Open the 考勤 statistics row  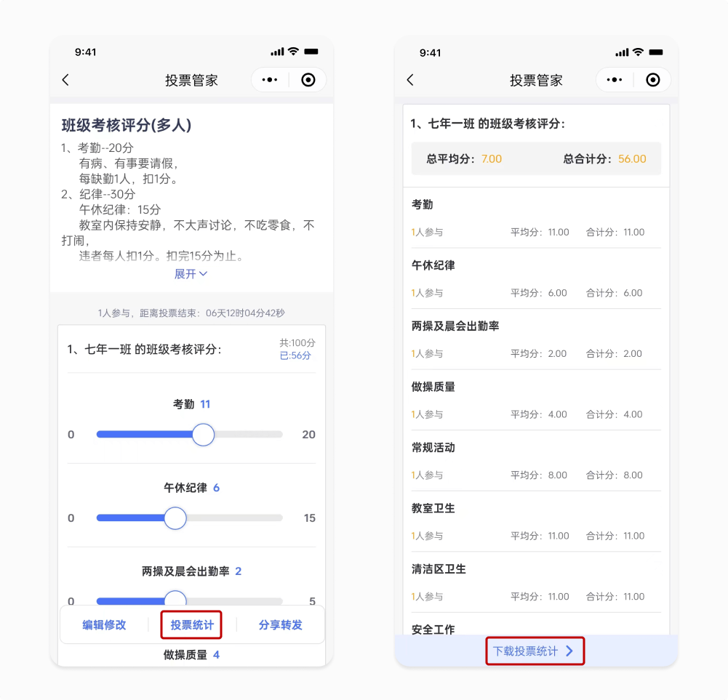coord(536,218)
